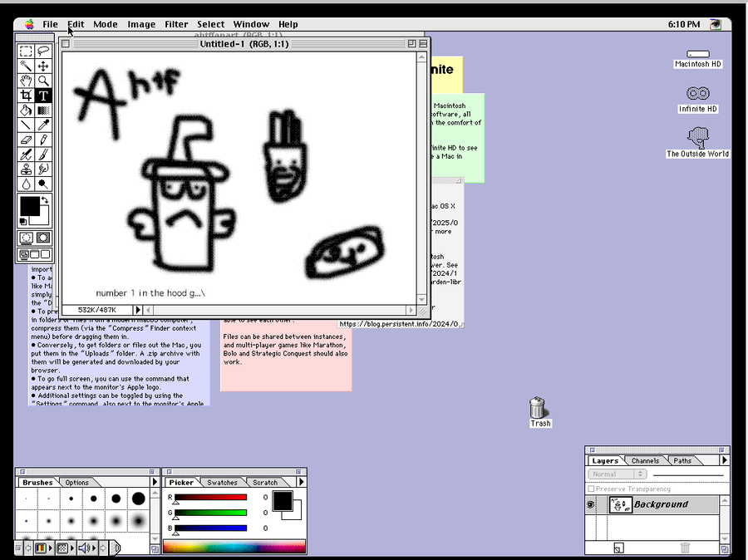Choose the Paint Bucket tool
The height and width of the screenshot is (560, 748).
(26, 111)
